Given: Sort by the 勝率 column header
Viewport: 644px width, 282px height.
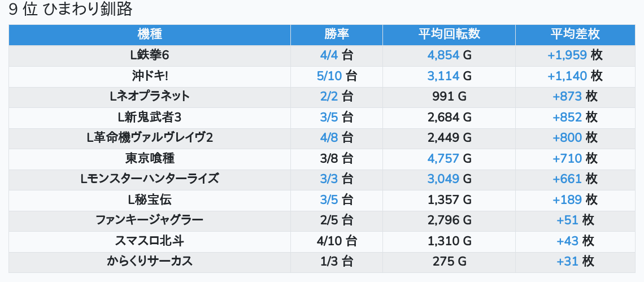Looking at the screenshot, I should tap(337, 34).
